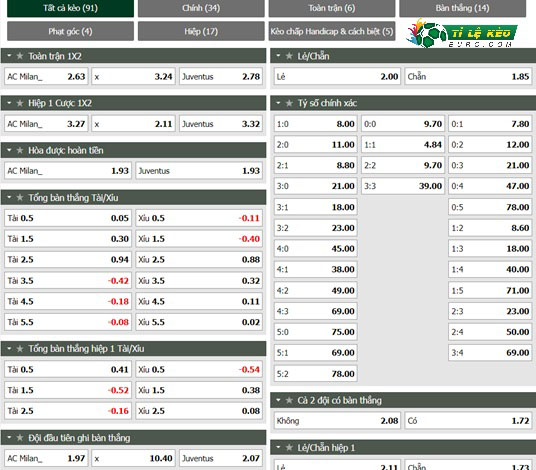536x470 pixels.
Task: Choose Tài 4.5 at -0.18
Action: [68, 301]
